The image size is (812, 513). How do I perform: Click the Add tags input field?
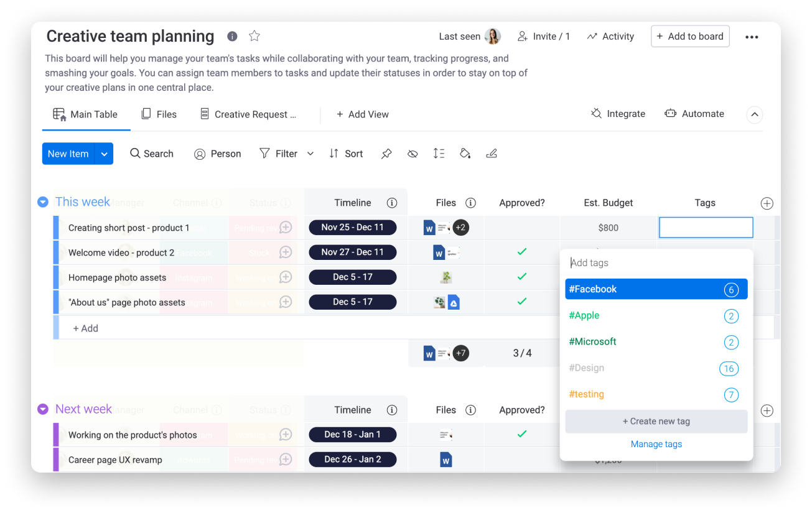[656, 263]
